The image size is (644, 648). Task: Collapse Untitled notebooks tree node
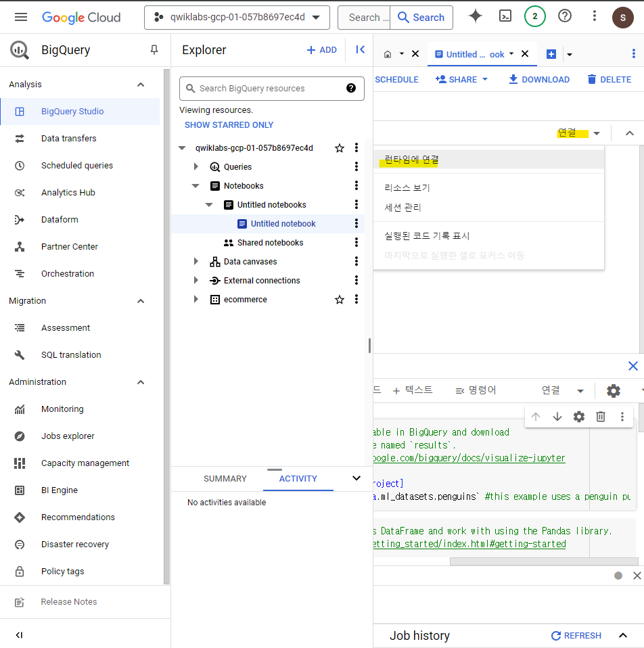point(209,204)
